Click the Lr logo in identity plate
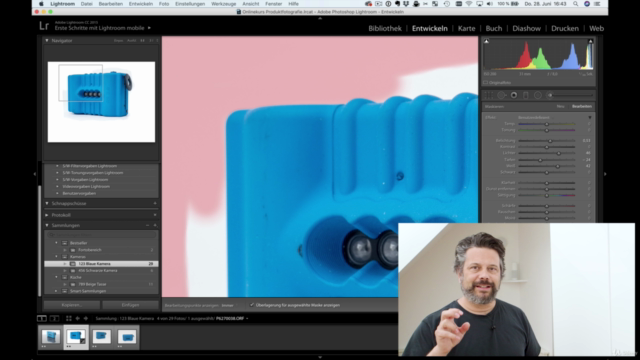 (x=44, y=26)
